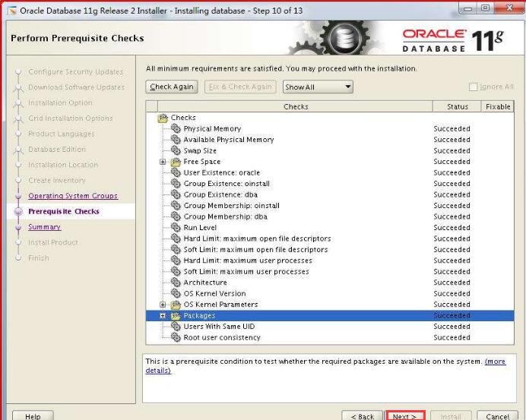Screen dimensions: 526x420
Task: Click Succeeded status of OS Kernel Version
Action: [452, 294]
